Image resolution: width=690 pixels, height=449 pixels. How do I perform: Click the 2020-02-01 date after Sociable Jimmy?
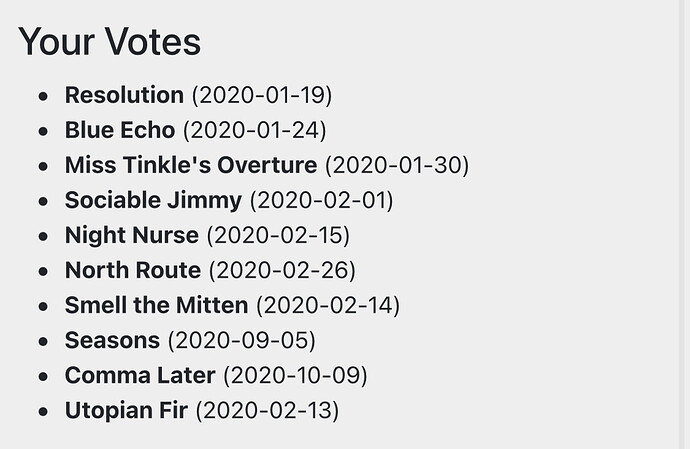click(x=321, y=200)
